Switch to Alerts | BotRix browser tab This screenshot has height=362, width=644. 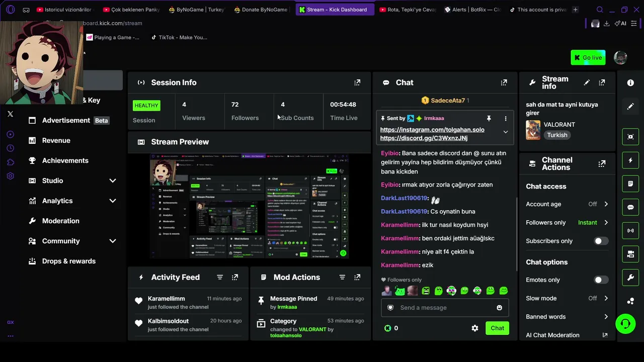(x=473, y=10)
